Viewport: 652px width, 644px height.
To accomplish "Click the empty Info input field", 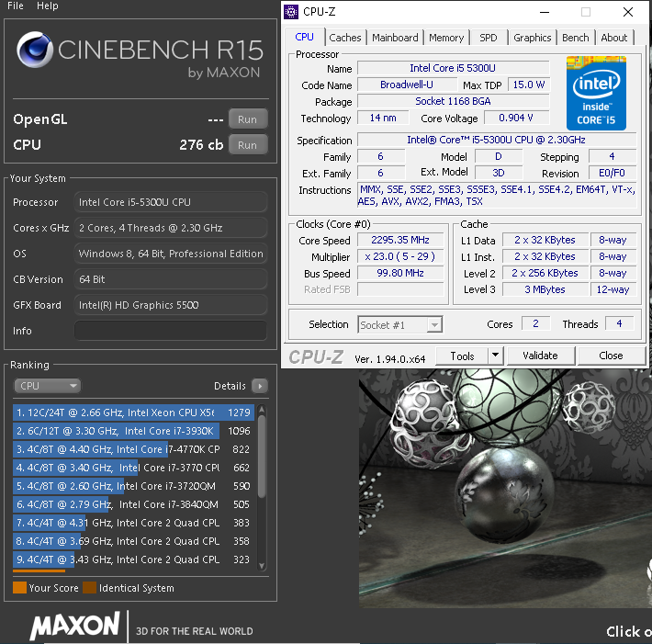I will point(171,331).
